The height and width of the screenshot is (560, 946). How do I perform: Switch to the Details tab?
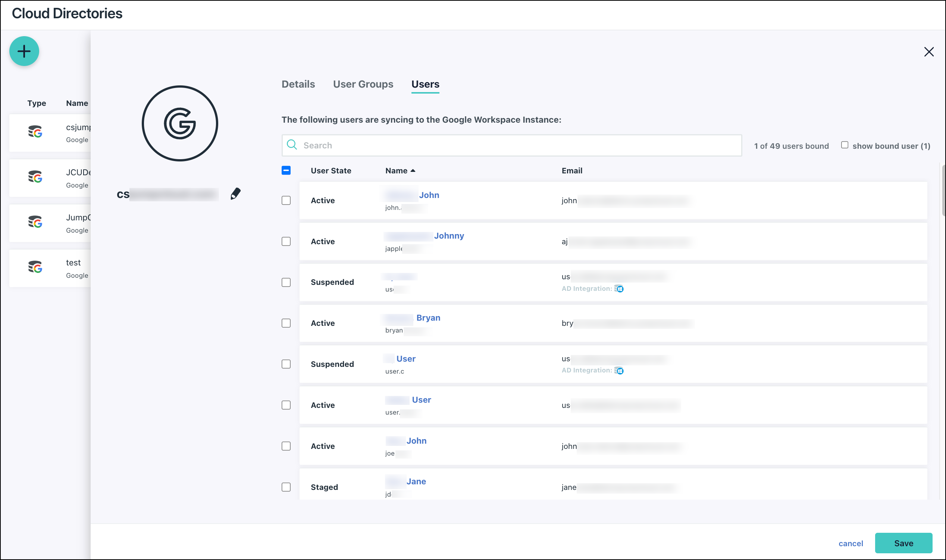(298, 84)
